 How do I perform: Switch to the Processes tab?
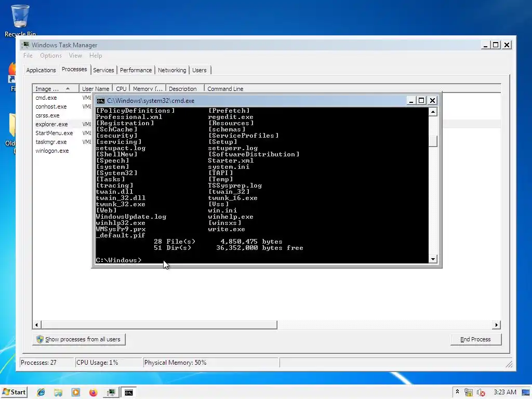point(74,69)
